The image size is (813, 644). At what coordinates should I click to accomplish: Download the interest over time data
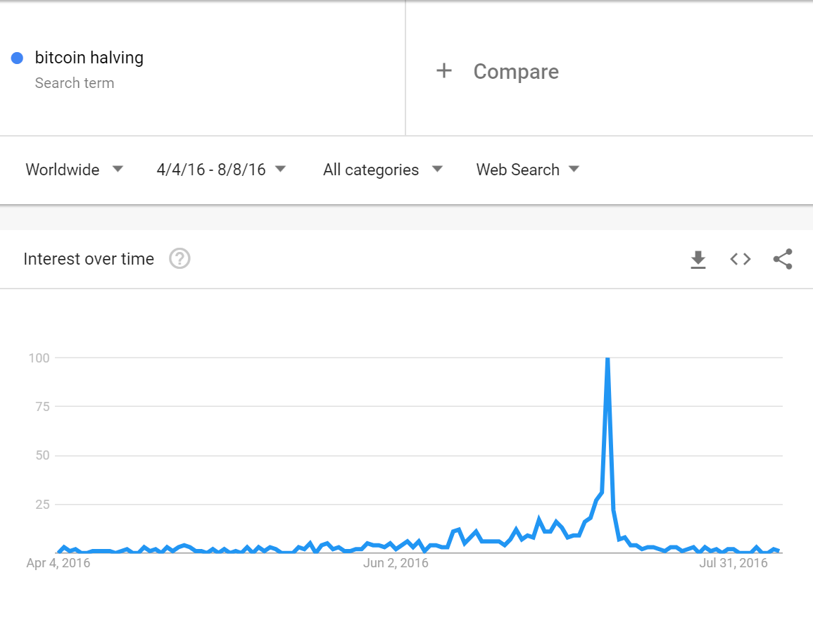pyautogui.click(x=698, y=259)
